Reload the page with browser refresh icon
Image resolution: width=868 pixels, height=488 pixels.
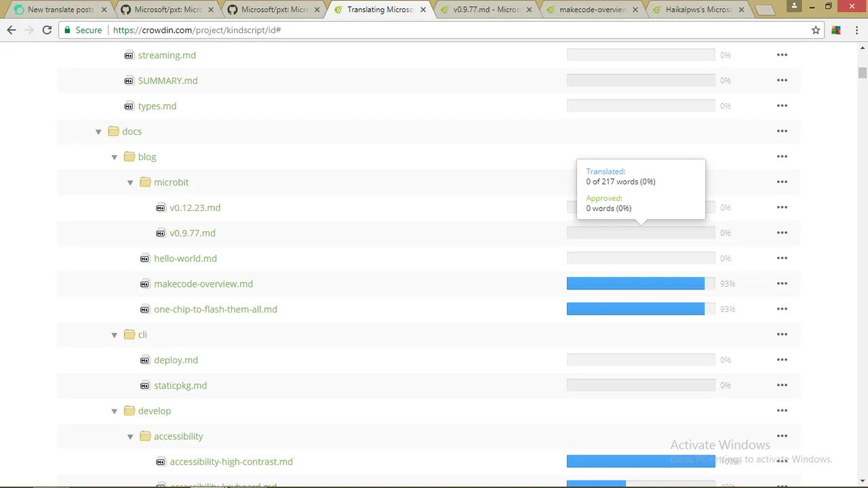[47, 30]
